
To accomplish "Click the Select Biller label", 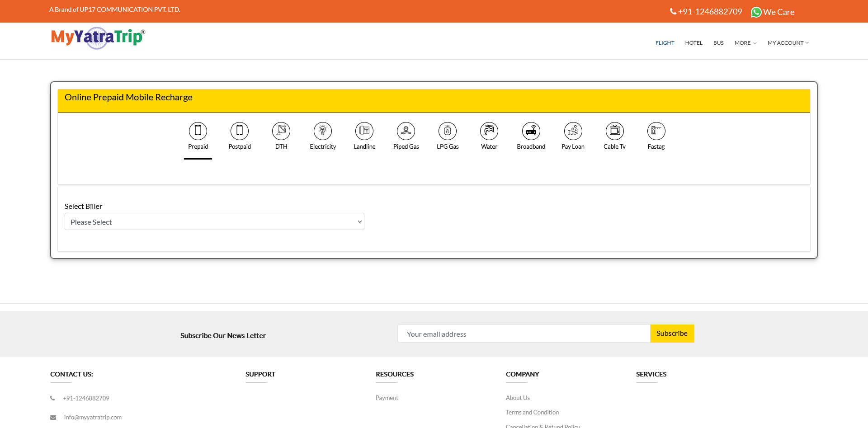I will click(x=83, y=206).
